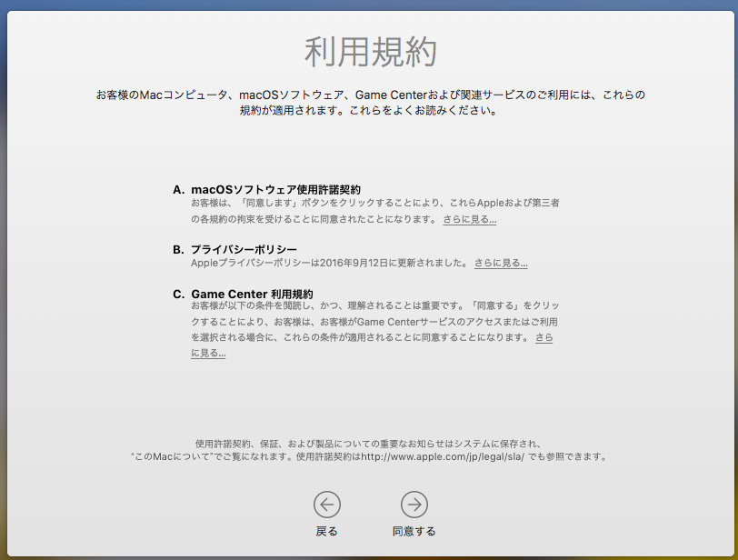
Task: Select the 同意する label under forward arrow
Action: tap(414, 531)
